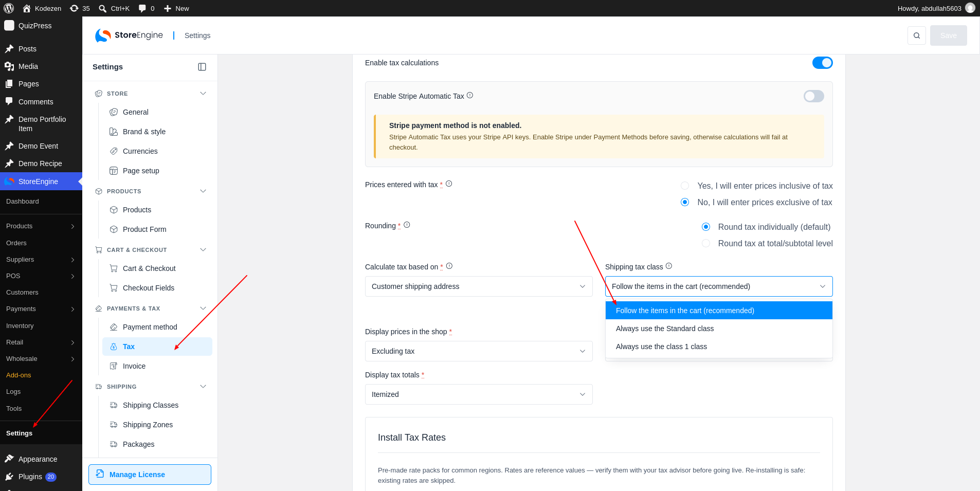Image resolution: width=980 pixels, height=491 pixels.
Task: Open the Payment method settings item
Action: (x=157, y=327)
